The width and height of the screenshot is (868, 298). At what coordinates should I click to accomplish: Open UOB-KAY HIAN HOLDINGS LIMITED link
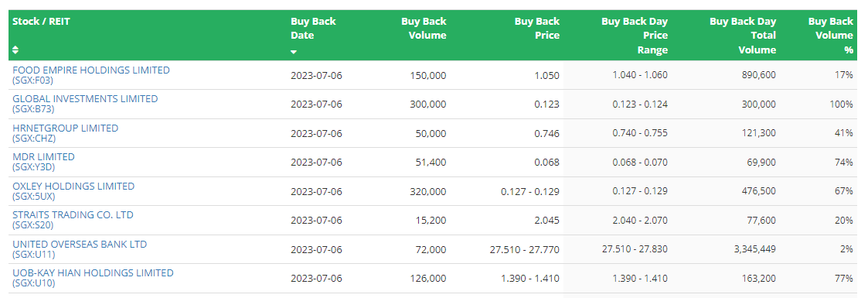[93, 273]
